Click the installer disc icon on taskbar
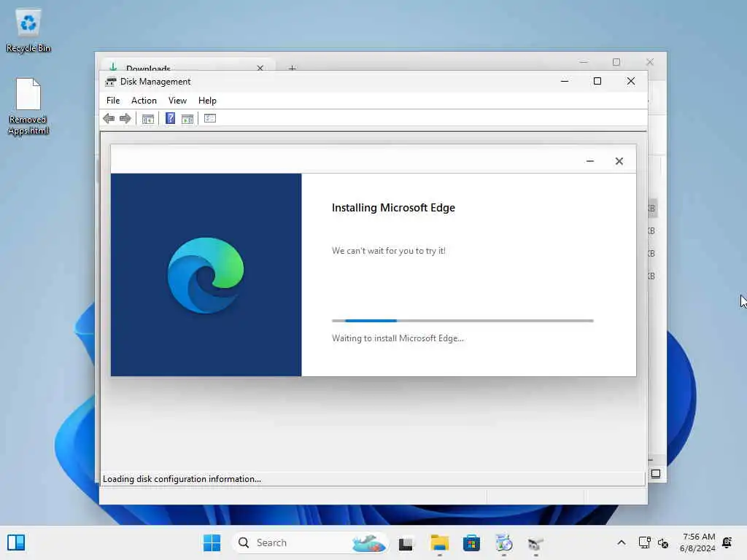This screenshot has width=747, height=560. [503, 542]
